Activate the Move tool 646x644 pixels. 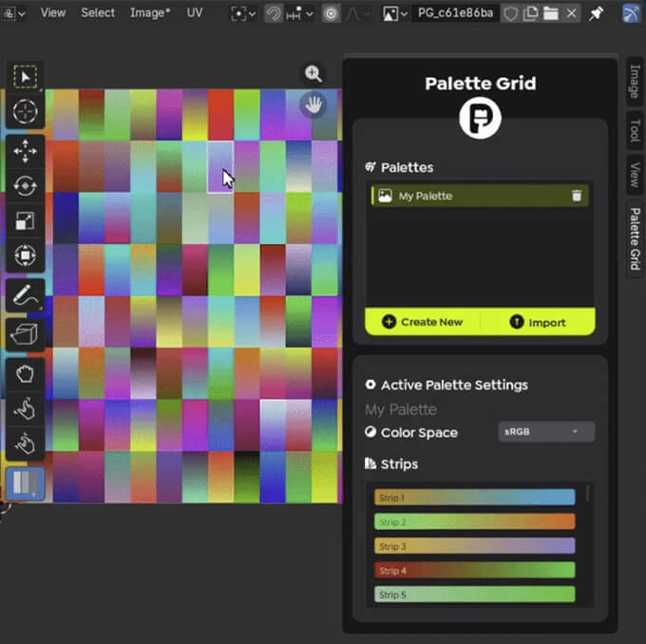[x=26, y=151]
